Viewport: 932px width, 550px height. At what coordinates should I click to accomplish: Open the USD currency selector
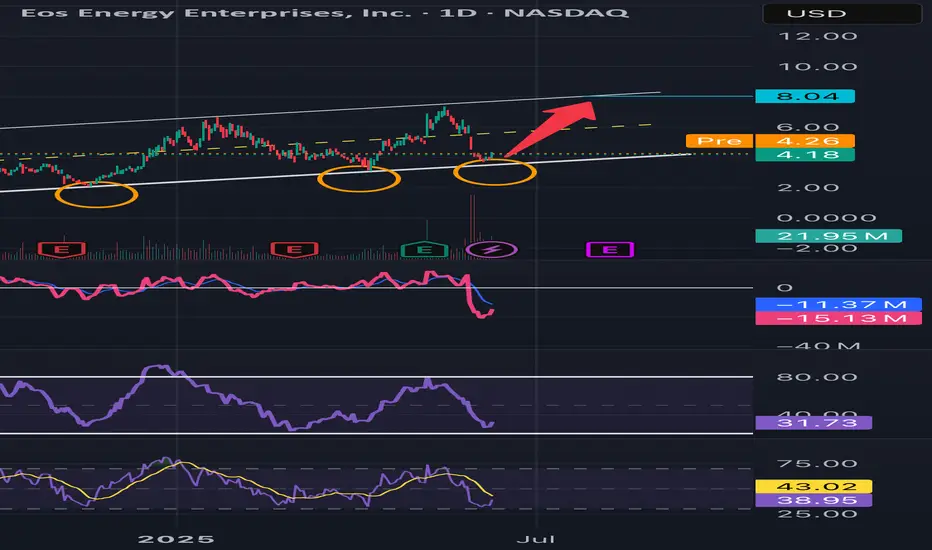tap(842, 13)
